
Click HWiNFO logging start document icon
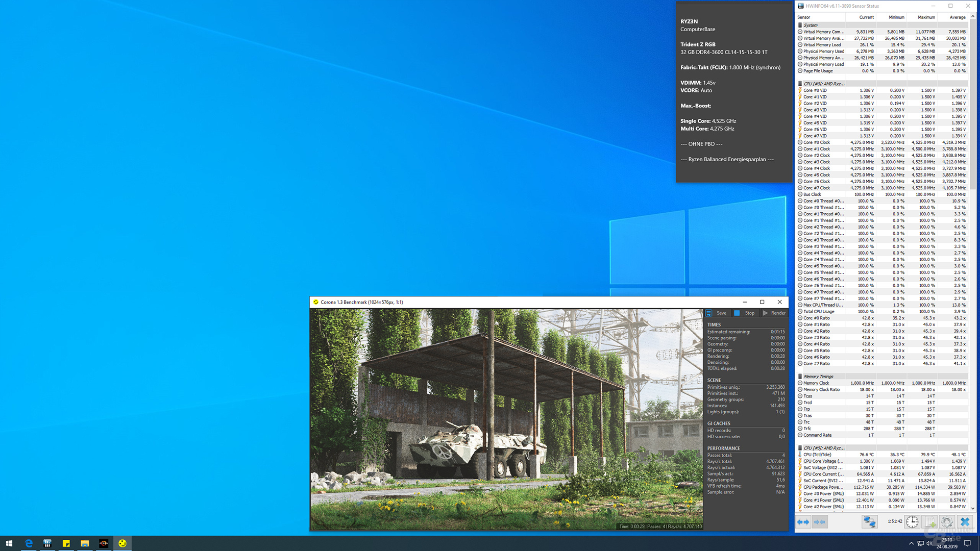(x=930, y=522)
